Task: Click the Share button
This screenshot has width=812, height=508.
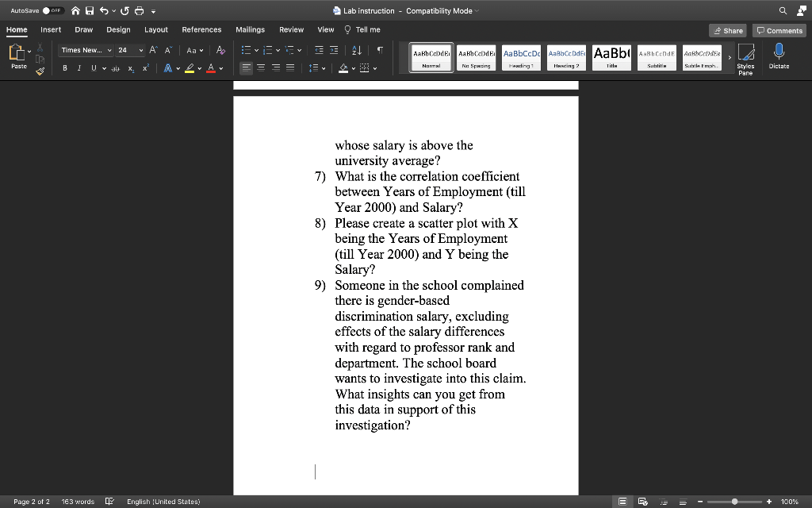Action: click(x=728, y=31)
